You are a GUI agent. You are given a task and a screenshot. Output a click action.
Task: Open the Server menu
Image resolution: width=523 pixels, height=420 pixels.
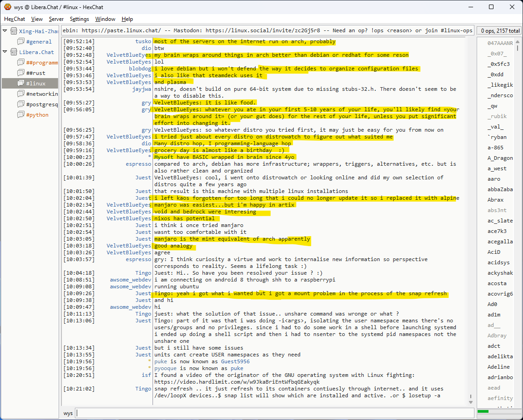tap(56, 19)
